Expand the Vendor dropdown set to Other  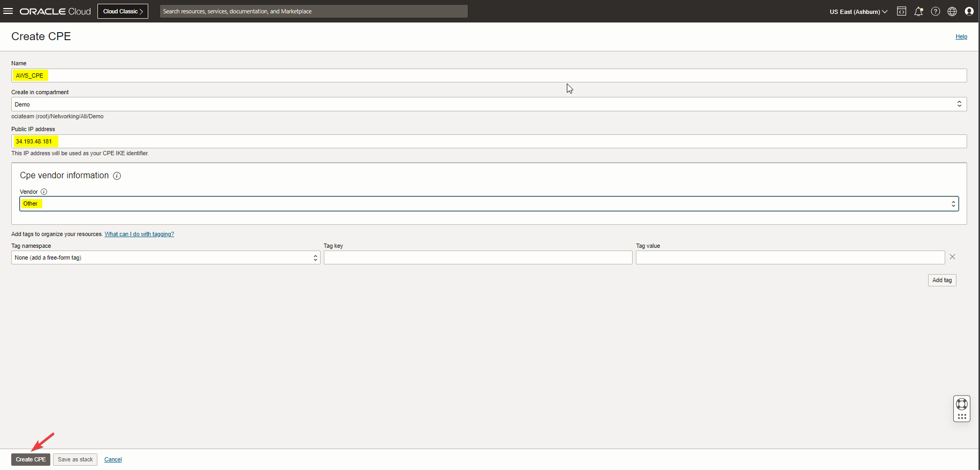[x=489, y=203]
